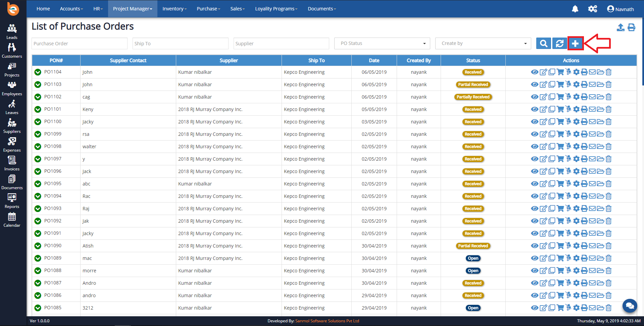Image resolution: width=644 pixels, height=326 pixels.
Task: Toggle green check for PO1089
Action: coord(38,258)
